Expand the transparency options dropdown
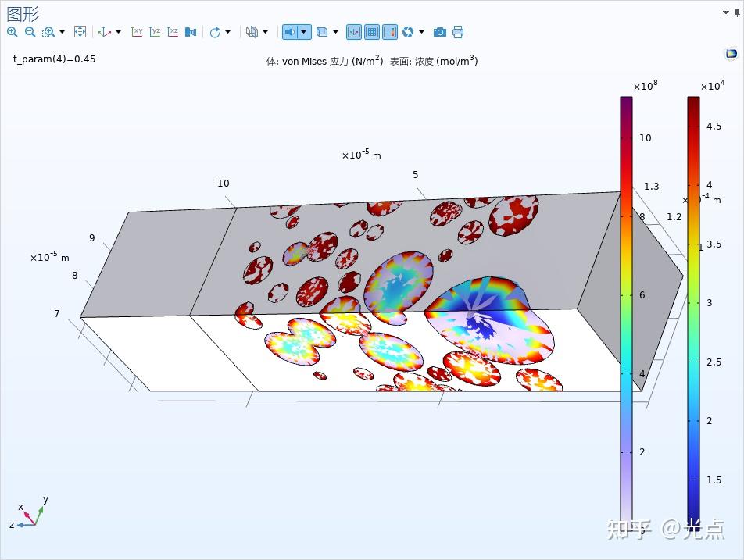Image resolution: width=744 pixels, height=560 pixels. (336, 32)
